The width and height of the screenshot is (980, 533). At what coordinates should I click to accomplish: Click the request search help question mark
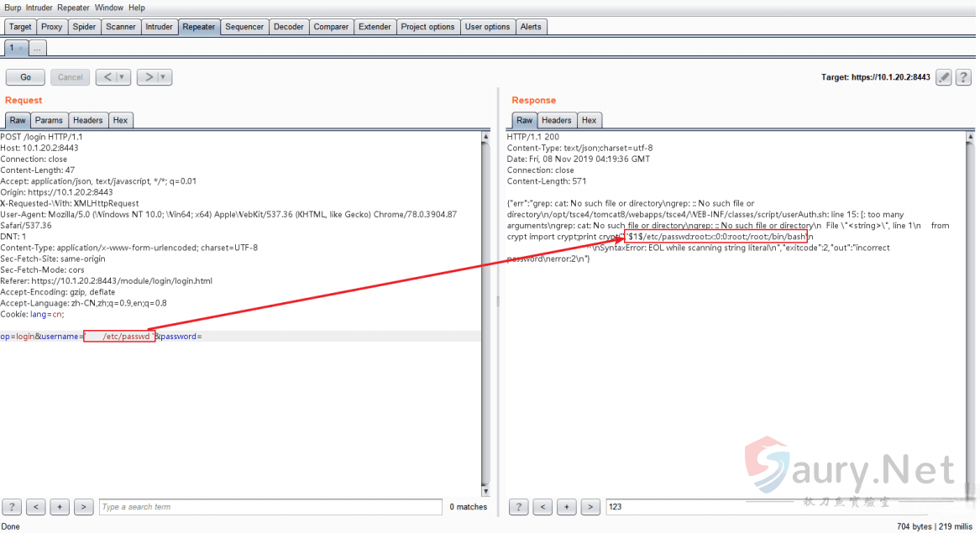pos(12,507)
